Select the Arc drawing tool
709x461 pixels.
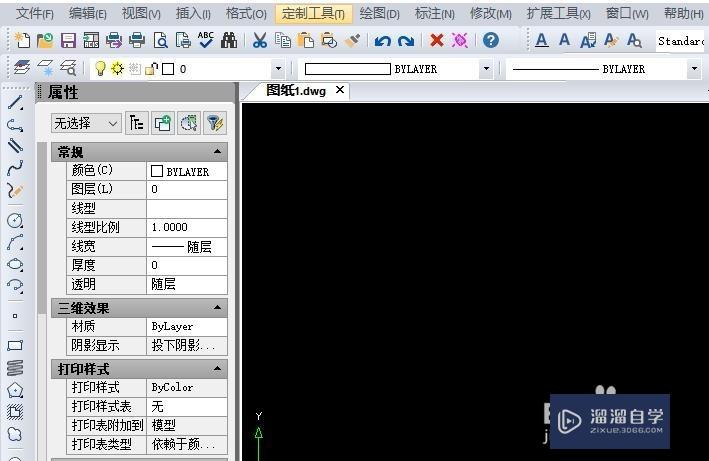point(15,242)
